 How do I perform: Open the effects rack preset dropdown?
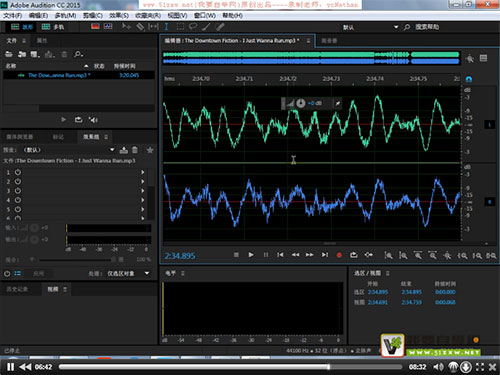112,150
